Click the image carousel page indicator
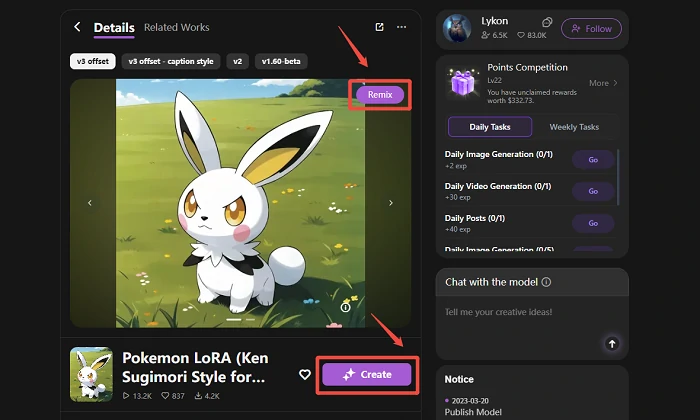The height and width of the screenshot is (420, 700). point(240,320)
